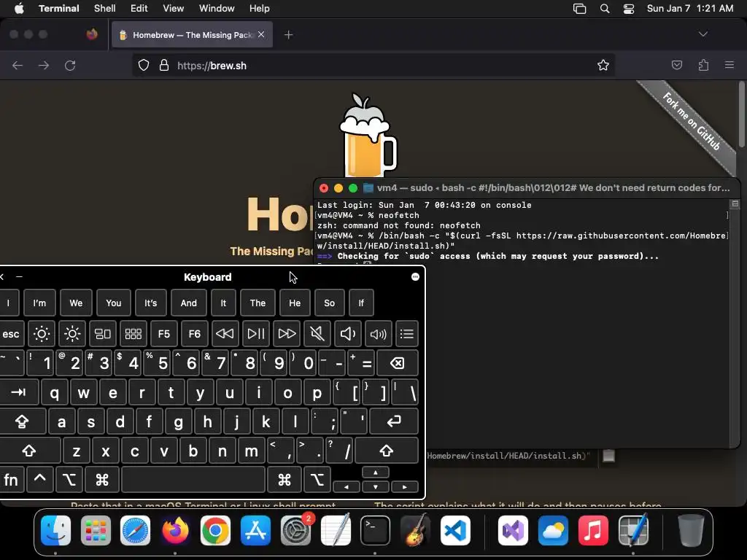The height and width of the screenshot is (560, 747).
Task: Select the Homebrew tab in Firefox
Action: click(x=192, y=35)
